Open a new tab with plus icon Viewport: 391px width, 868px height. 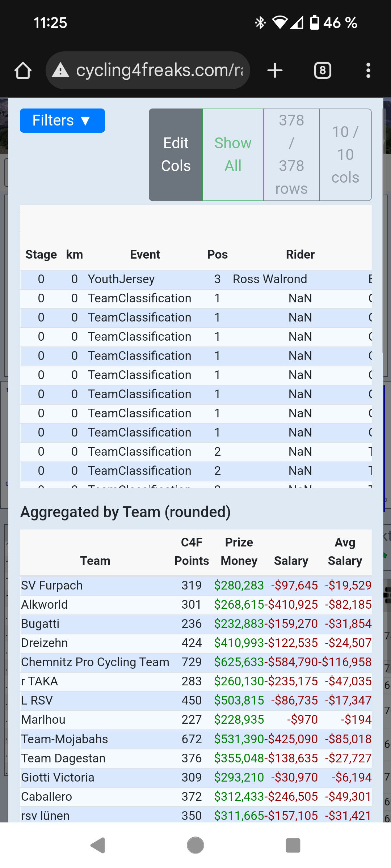(x=275, y=71)
